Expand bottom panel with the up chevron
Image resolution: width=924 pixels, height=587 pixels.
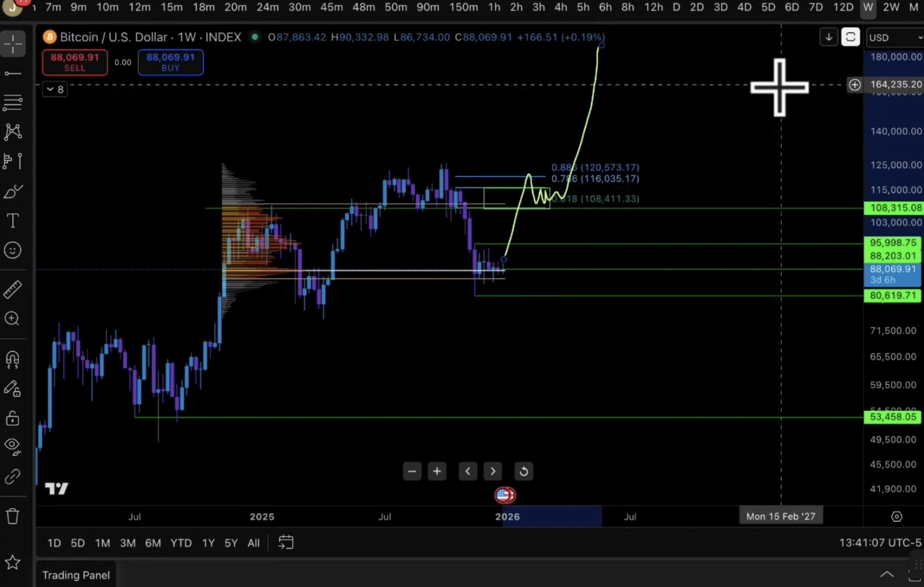tap(887, 574)
